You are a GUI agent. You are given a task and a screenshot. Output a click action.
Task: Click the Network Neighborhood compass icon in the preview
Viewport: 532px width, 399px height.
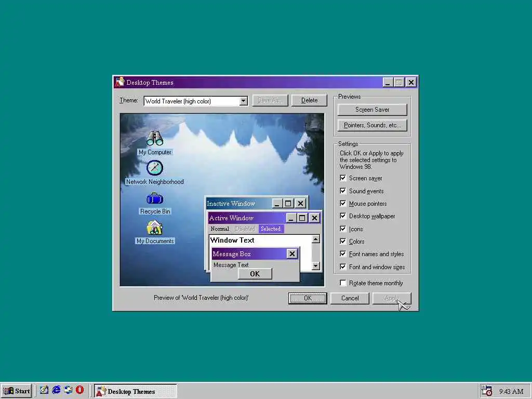(155, 168)
